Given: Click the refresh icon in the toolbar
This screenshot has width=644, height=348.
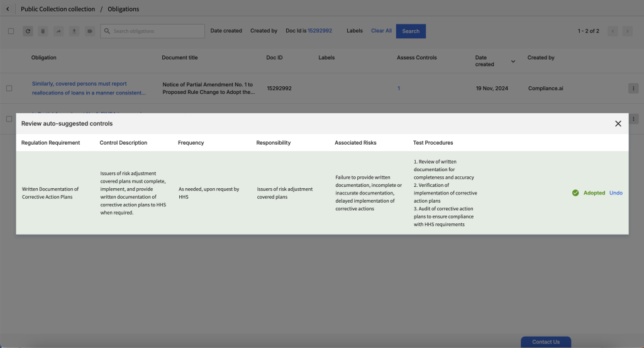Looking at the screenshot, I should click(28, 31).
